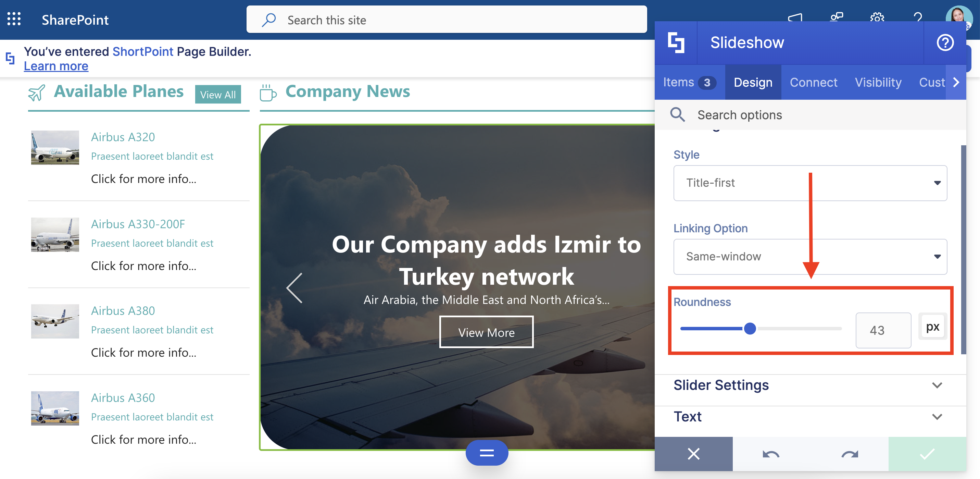Open SharePoint settings gear icon
Viewport: 980px width, 479px height.
pyautogui.click(x=877, y=17)
